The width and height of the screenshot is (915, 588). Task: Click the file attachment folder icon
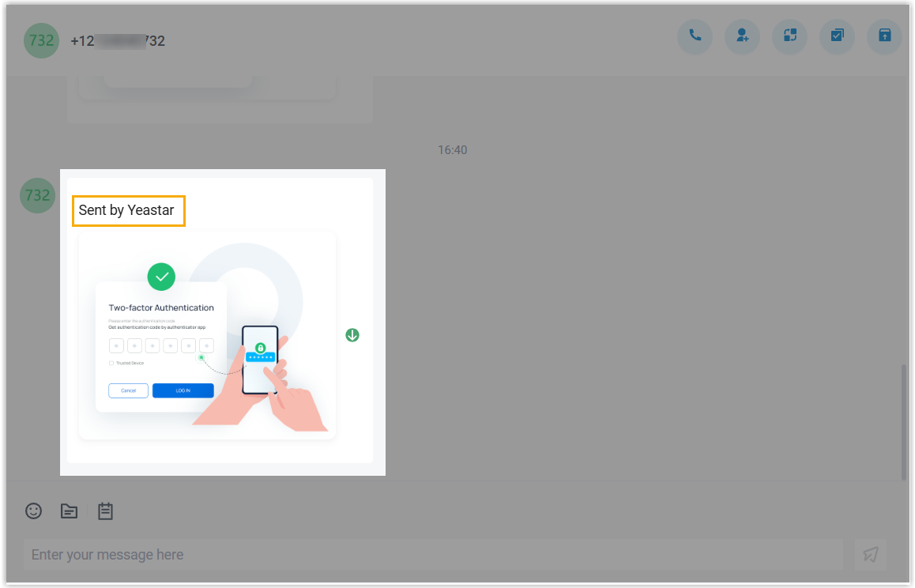coord(70,511)
